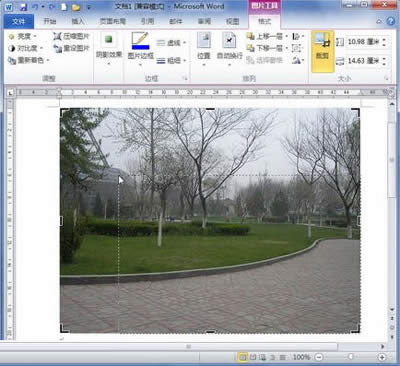
Task: Click the 100% zoom level button
Action: [301, 357]
